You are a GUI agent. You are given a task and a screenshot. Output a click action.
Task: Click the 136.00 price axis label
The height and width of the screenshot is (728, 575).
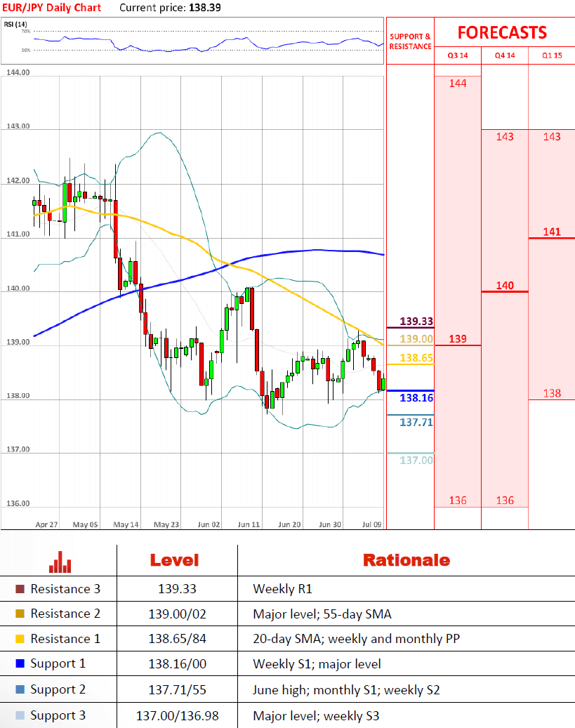point(18,503)
